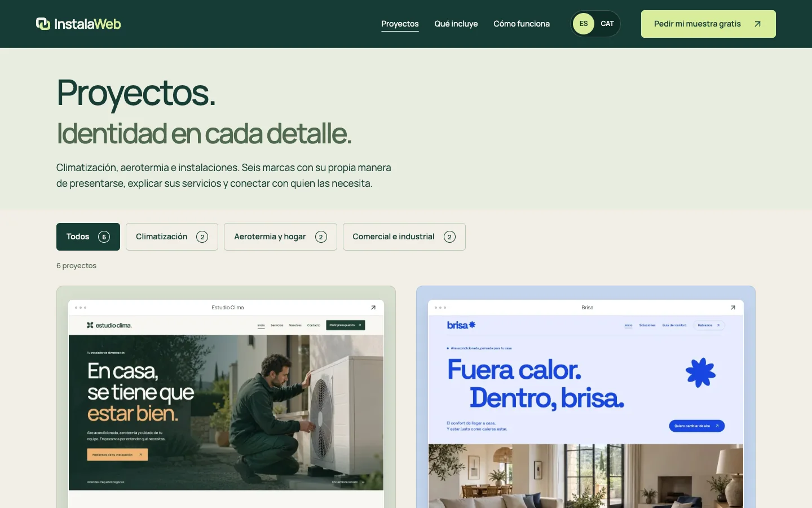
Task: Go to Qué incluye section
Action: coord(456,24)
